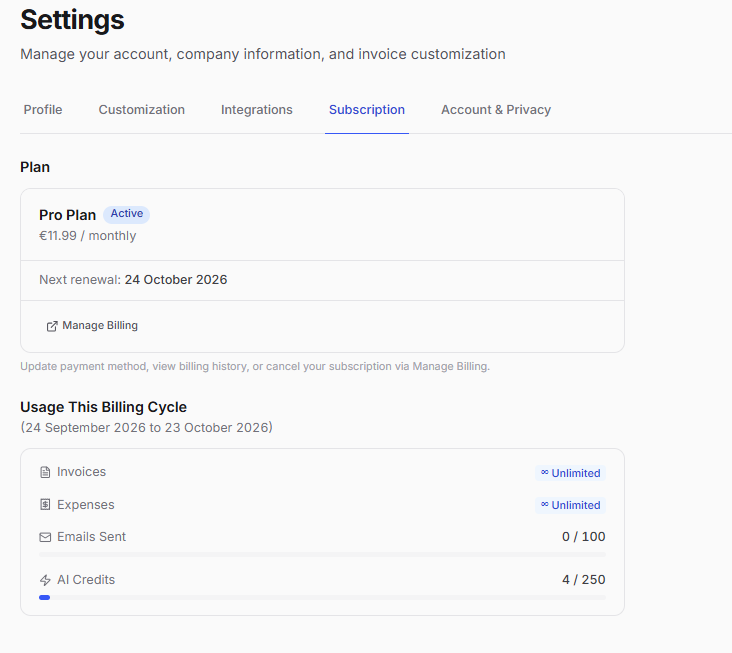Open the Account & Privacy tab

pos(496,110)
